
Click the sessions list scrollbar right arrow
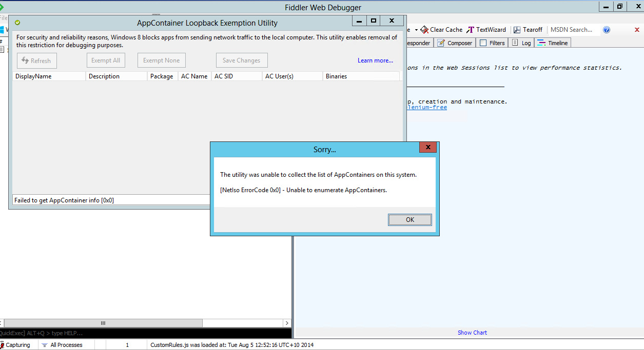(287, 323)
